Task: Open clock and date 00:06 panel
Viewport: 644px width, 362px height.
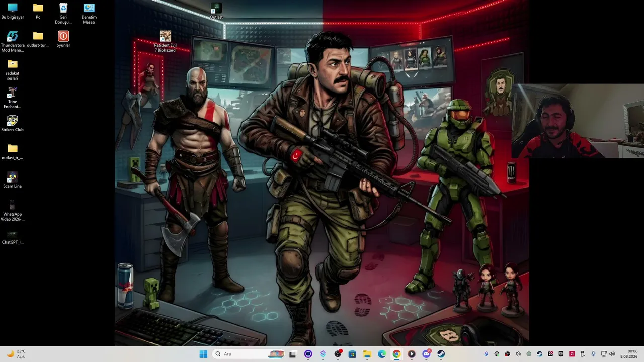Action: (629, 354)
